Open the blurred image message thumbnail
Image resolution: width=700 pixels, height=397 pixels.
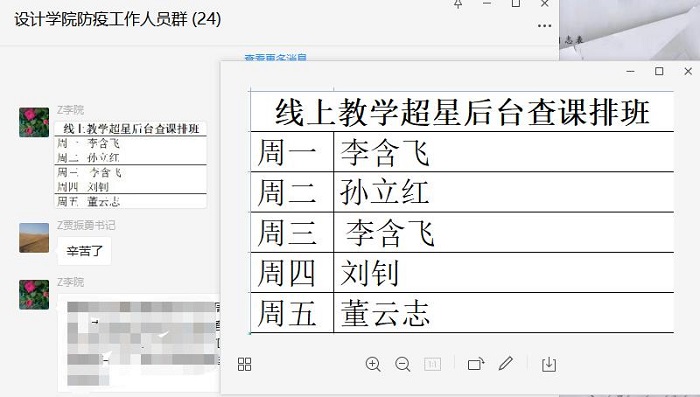[139, 343]
